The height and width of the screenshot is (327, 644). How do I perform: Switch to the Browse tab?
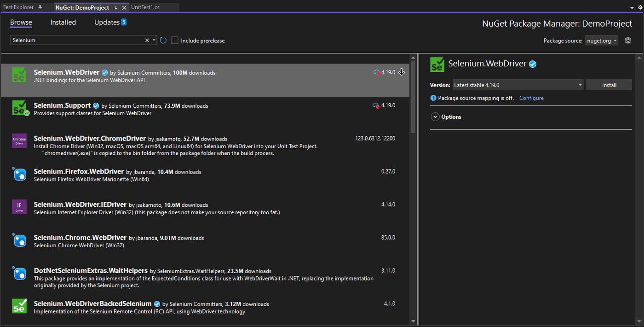pyautogui.click(x=21, y=23)
